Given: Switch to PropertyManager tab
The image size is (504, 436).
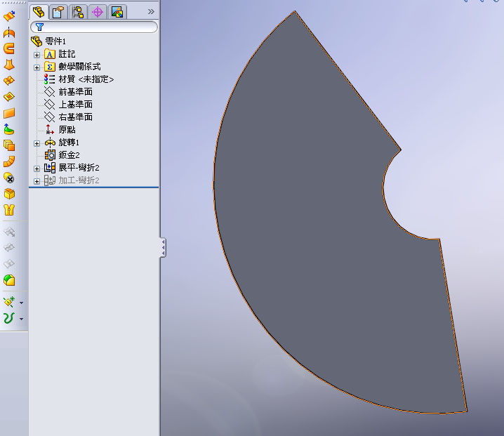Looking at the screenshot, I should pos(58,12).
